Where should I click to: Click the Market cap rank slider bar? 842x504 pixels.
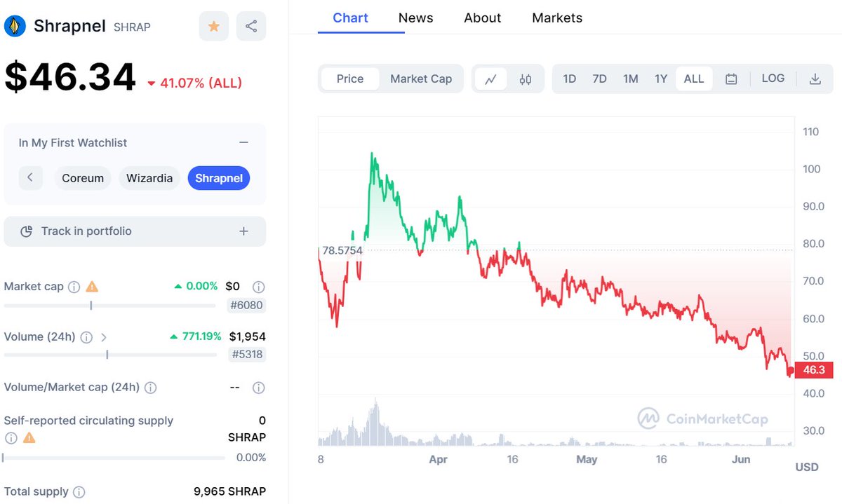point(110,306)
